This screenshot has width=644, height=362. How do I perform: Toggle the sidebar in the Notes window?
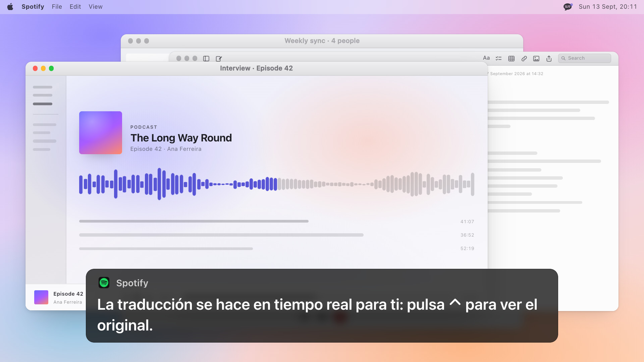(206, 59)
